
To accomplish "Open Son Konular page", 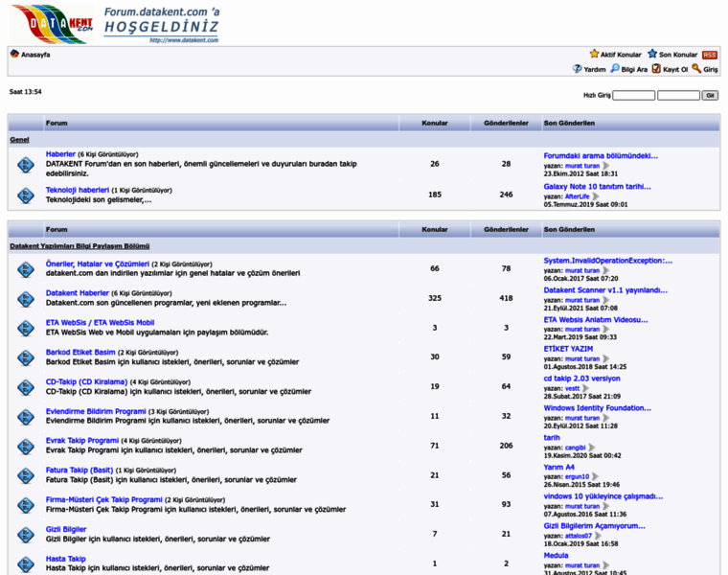I will coord(678,55).
